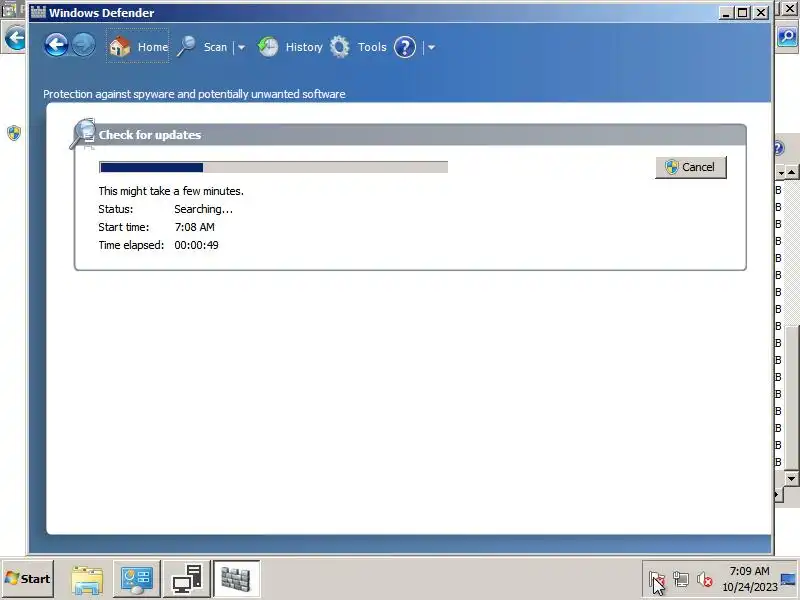The width and height of the screenshot is (800, 600).
Task: Click the Windows Defender wall taskbar button
Action: [236, 579]
